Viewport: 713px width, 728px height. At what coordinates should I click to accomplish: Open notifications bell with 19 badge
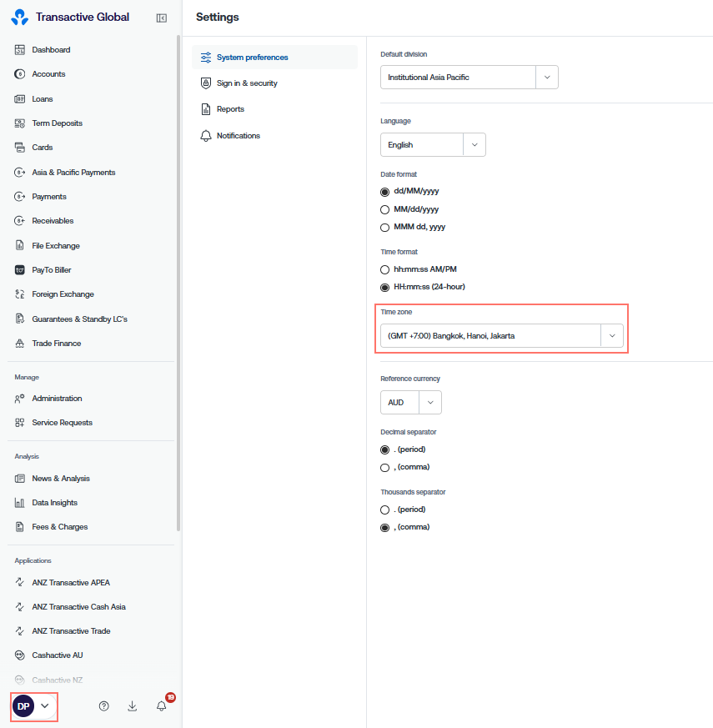click(x=163, y=705)
